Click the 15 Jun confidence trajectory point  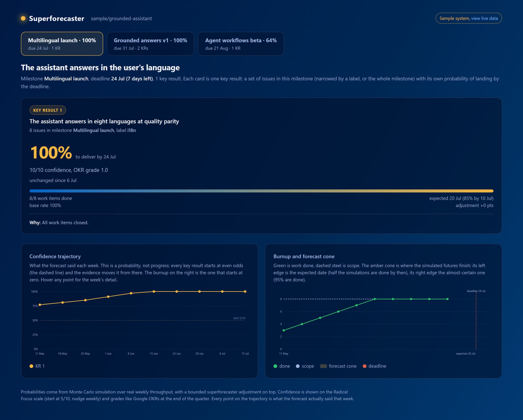154,291
